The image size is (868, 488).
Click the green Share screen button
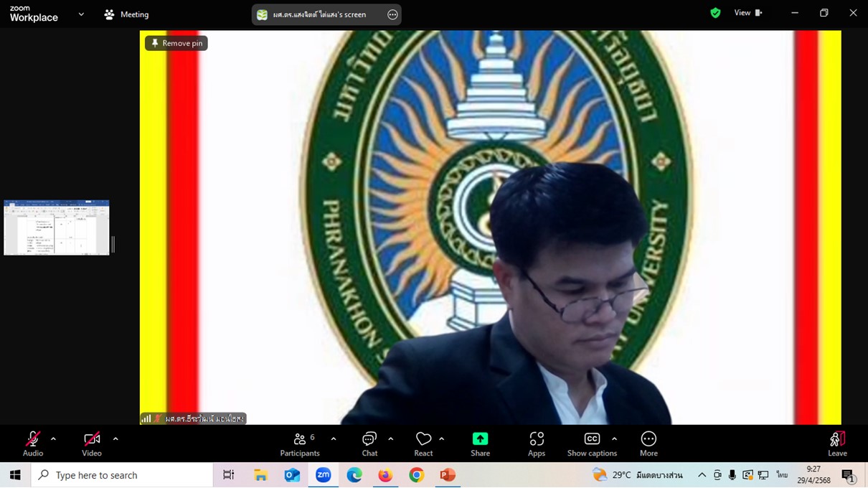[480, 444]
